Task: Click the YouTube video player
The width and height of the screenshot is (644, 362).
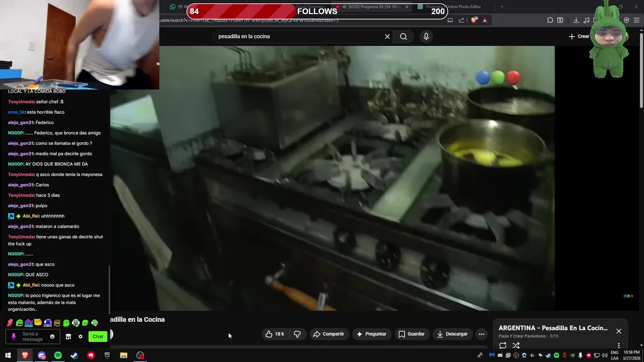Action: [x=332, y=178]
